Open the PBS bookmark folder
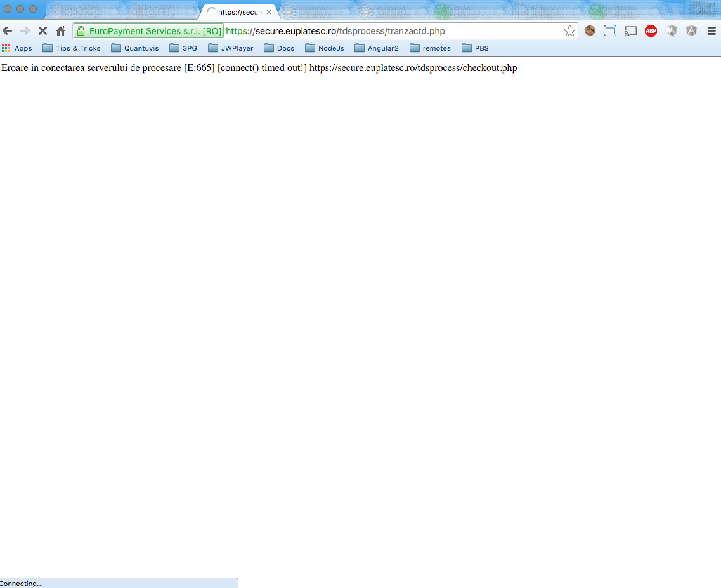721x588 pixels. 475,48
